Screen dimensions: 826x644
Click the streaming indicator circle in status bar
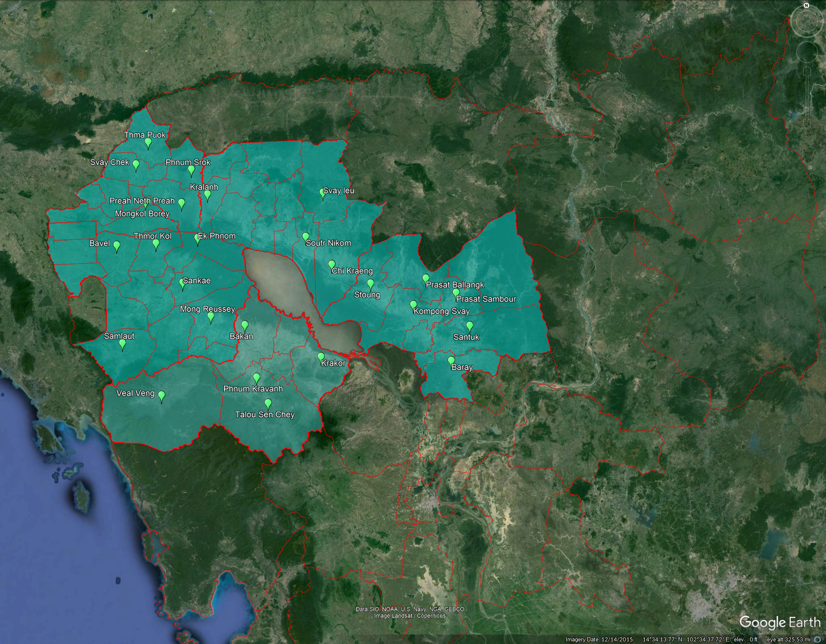pos(817,640)
